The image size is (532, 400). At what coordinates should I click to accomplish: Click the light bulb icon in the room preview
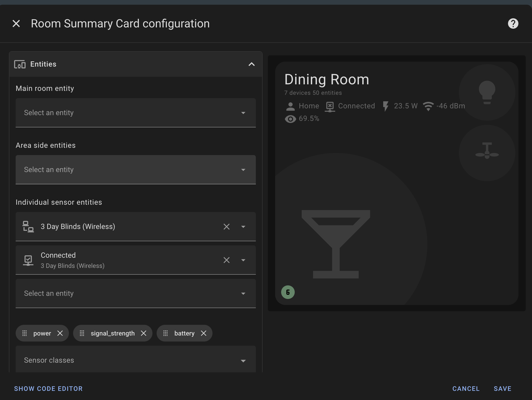pyautogui.click(x=488, y=92)
